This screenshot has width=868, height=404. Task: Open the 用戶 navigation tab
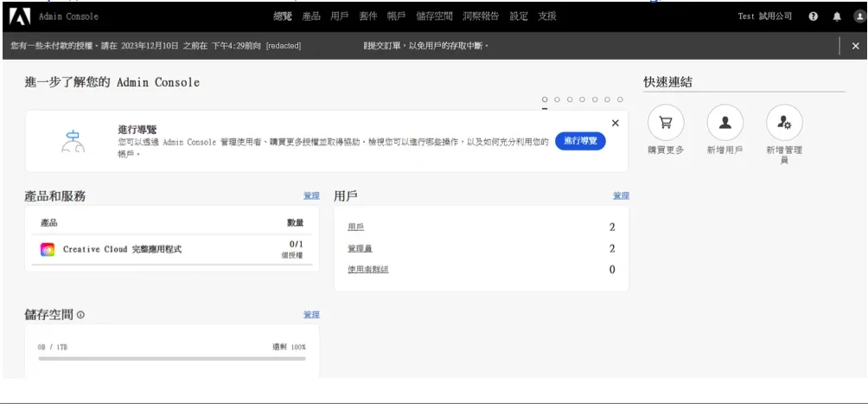pyautogui.click(x=340, y=16)
